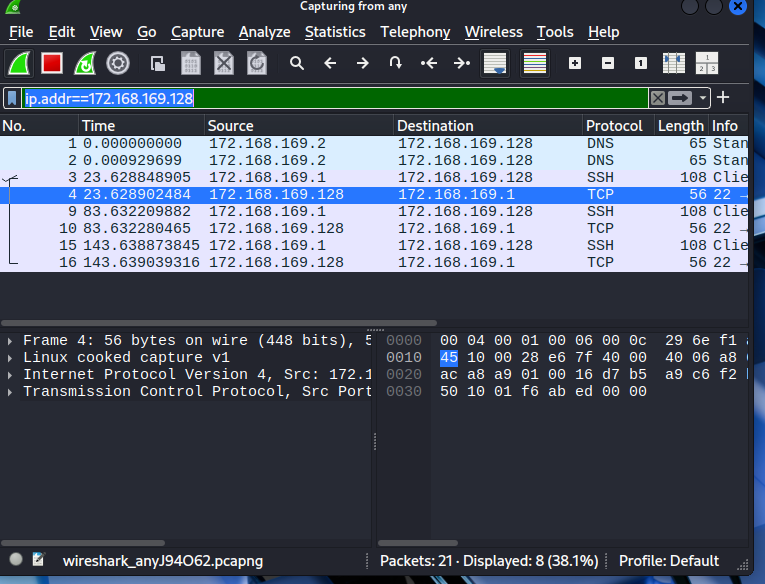Open the Help menu

coord(604,32)
